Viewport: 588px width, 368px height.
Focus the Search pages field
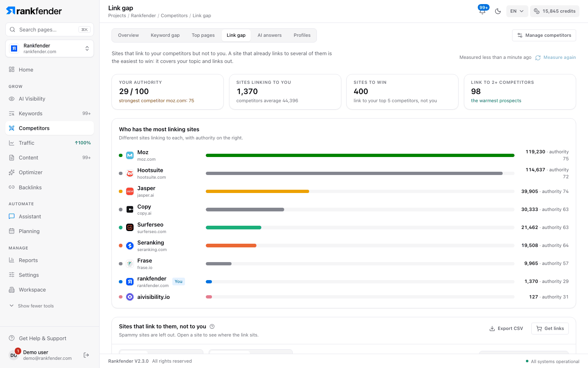[x=49, y=29]
